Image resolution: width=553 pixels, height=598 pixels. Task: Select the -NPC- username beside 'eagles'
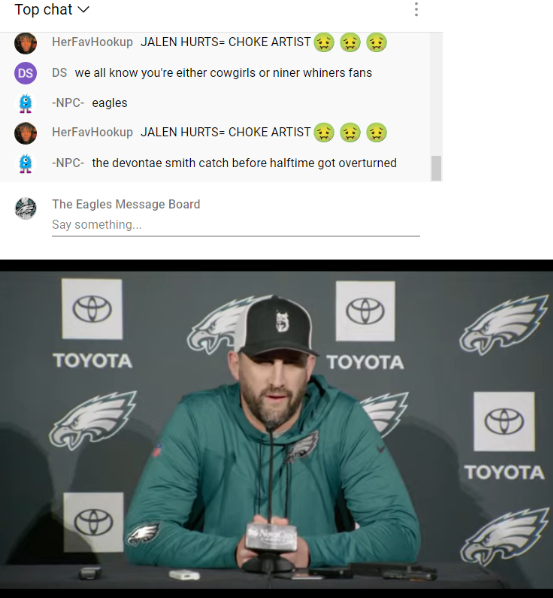click(x=68, y=103)
